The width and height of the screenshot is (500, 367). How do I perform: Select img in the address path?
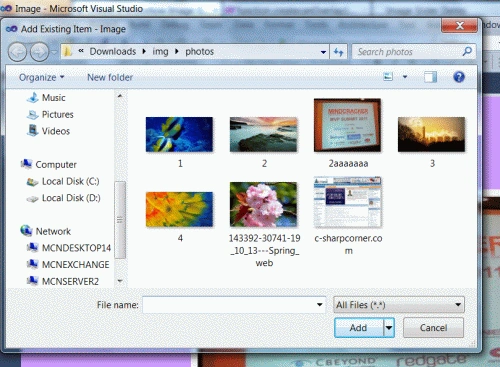point(160,52)
